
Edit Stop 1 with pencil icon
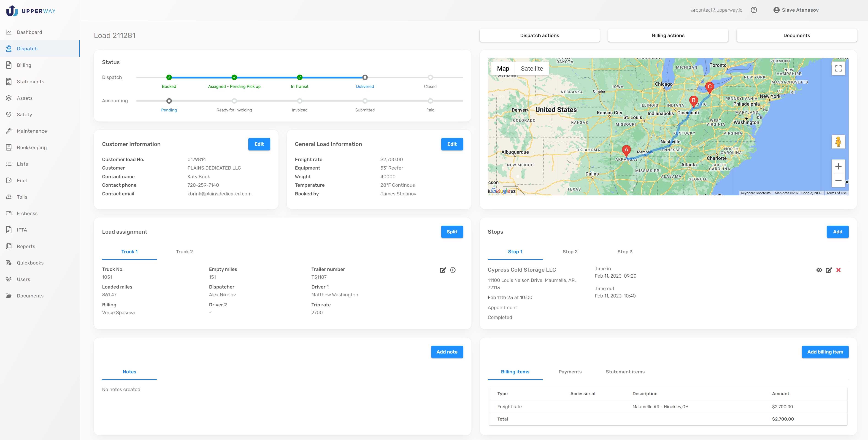click(829, 270)
